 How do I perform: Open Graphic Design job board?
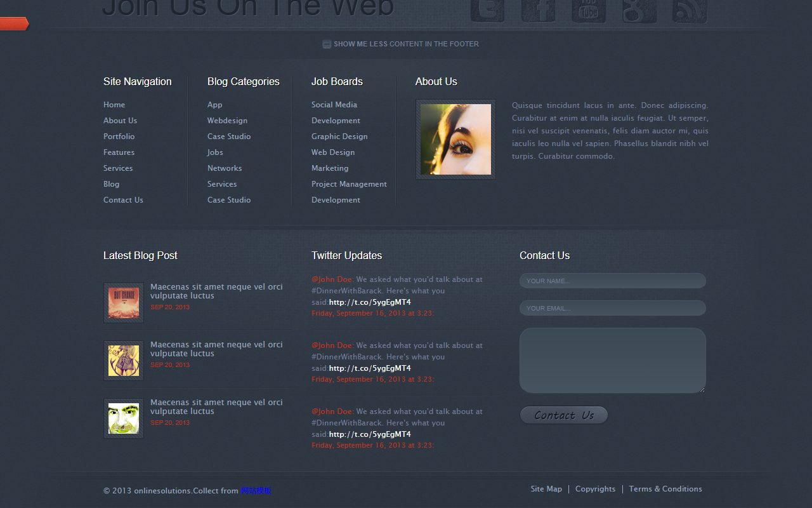coord(339,137)
